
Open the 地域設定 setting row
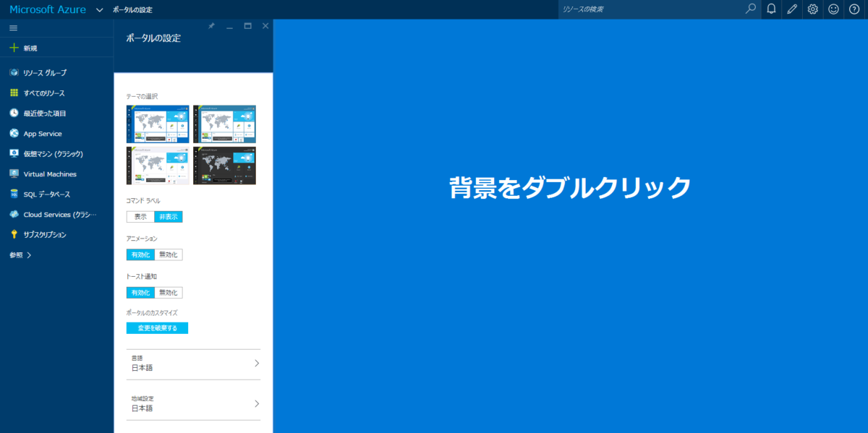[x=193, y=403]
